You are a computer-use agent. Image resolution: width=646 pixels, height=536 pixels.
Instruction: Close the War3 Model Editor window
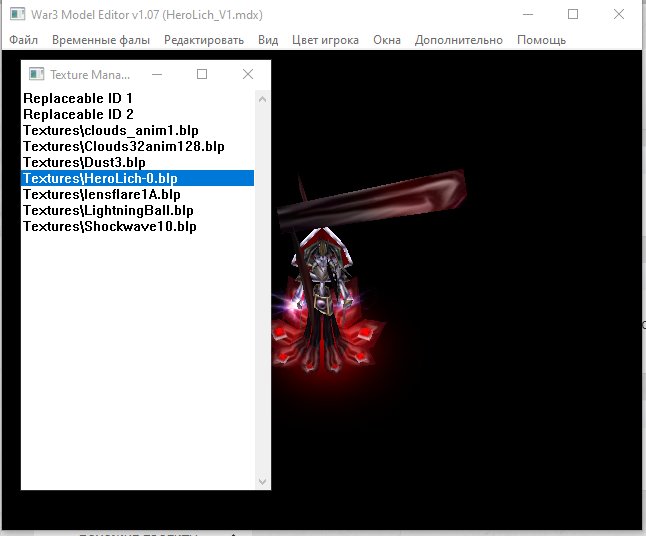point(619,14)
